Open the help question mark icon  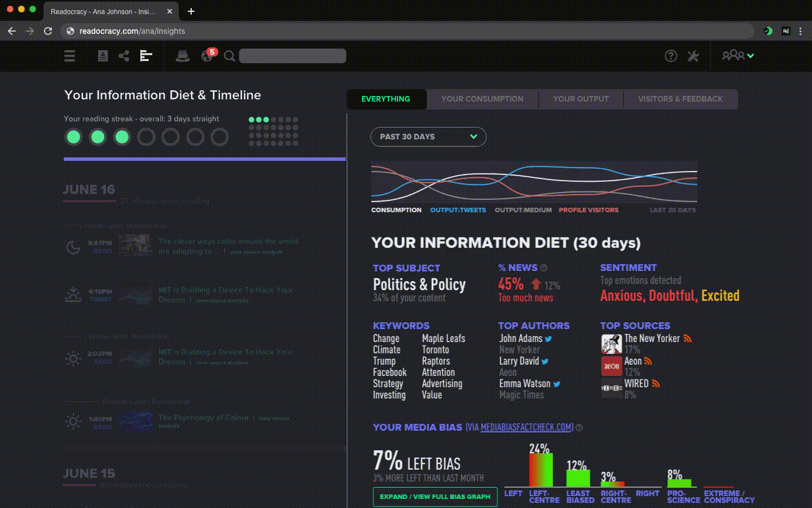coord(670,56)
